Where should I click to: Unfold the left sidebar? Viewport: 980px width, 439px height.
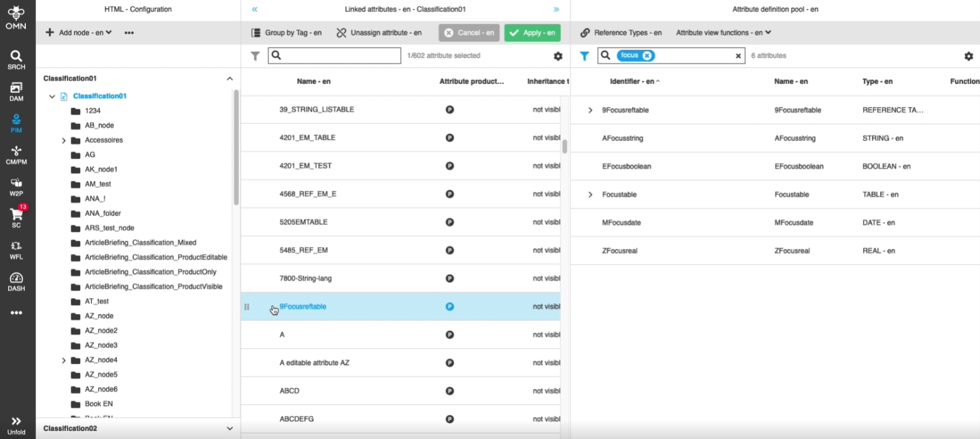(x=16, y=426)
